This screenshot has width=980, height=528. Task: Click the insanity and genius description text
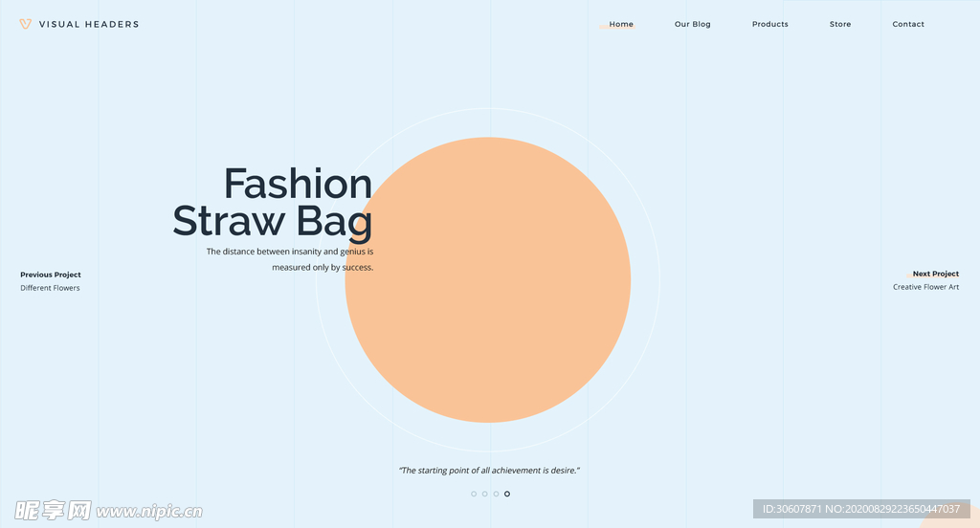pos(290,259)
